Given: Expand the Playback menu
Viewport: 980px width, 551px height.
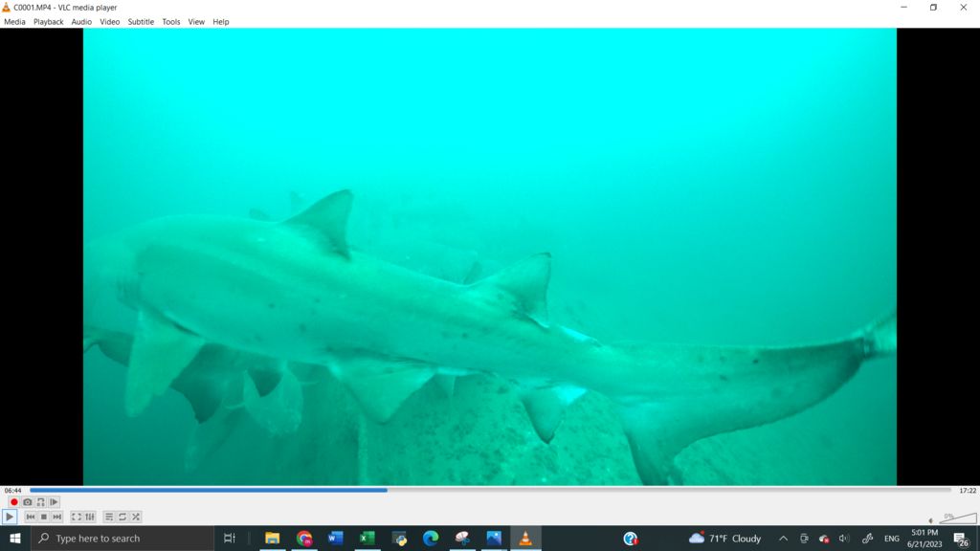Looking at the screenshot, I should tap(48, 22).
